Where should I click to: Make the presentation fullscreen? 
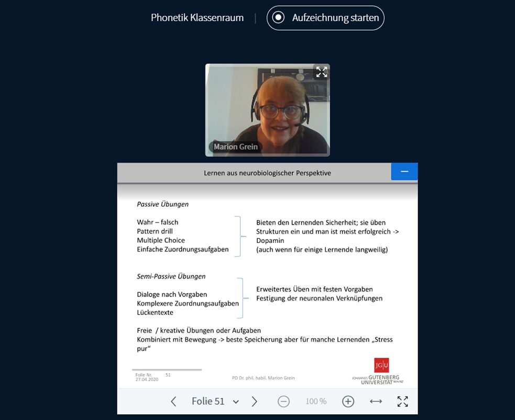pos(402,402)
